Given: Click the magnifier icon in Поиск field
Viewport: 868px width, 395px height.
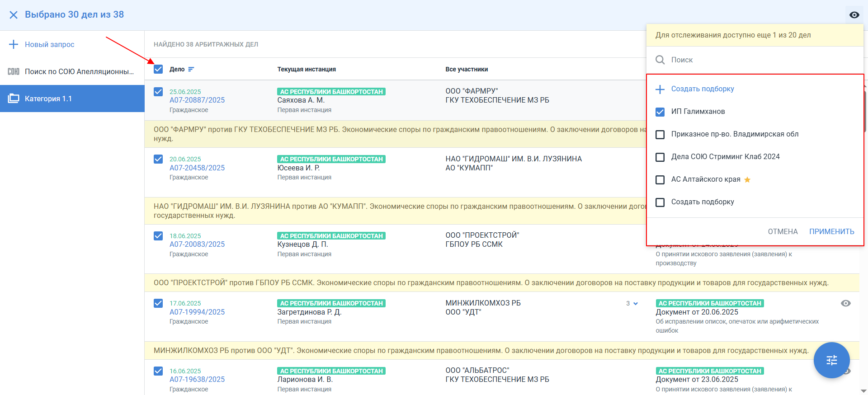Looking at the screenshot, I should pos(660,60).
